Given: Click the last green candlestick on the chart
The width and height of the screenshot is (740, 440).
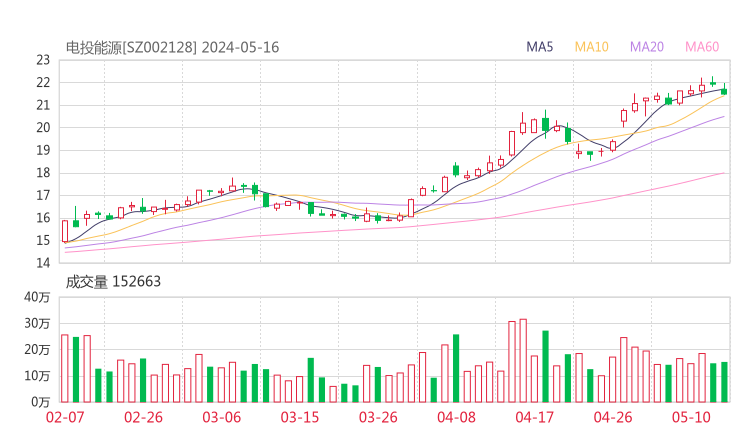Looking at the screenshot, I should (724, 90).
